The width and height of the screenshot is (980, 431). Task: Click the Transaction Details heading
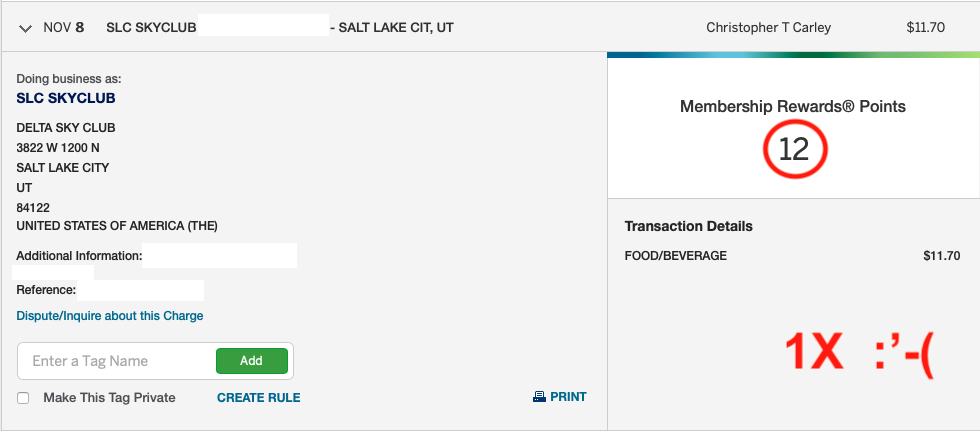pyautogui.click(x=689, y=226)
